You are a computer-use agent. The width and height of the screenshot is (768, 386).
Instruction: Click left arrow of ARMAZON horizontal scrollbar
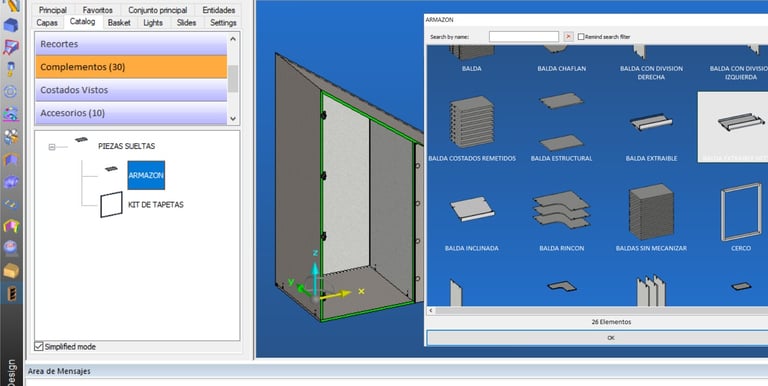[x=431, y=311]
